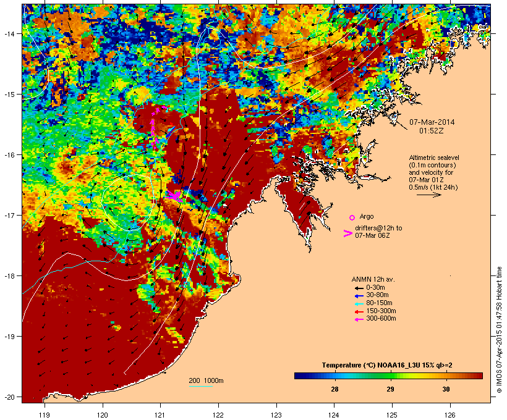Image resolution: width=507 pixels, height=420 pixels.
Task: Click the longitude 125 axis label
Action: click(392, 415)
